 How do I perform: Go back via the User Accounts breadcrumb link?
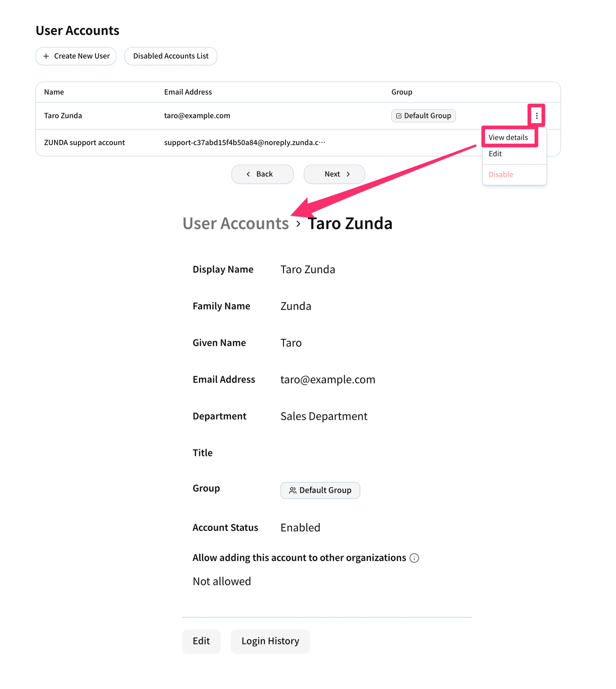pos(236,223)
